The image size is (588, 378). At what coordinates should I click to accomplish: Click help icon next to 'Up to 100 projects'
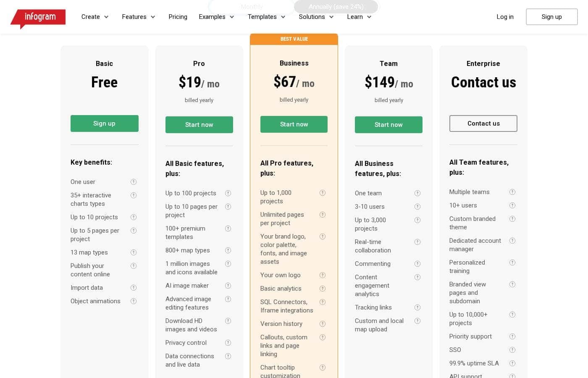point(228,193)
